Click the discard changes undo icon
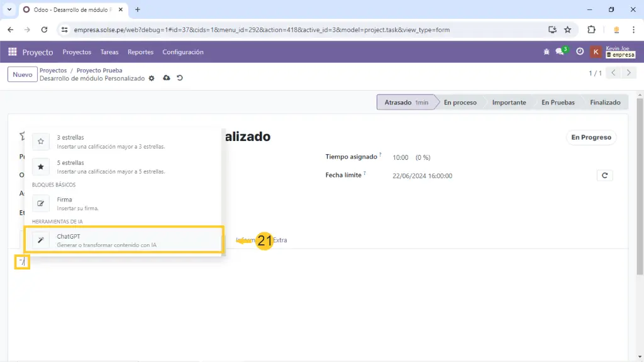 point(180,79)
